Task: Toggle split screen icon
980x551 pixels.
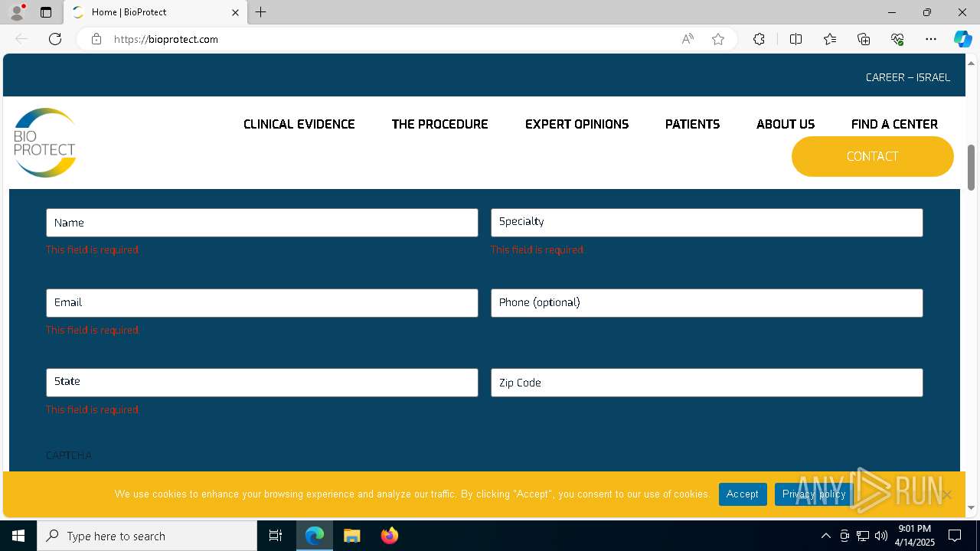Action: tap(795, 39)
